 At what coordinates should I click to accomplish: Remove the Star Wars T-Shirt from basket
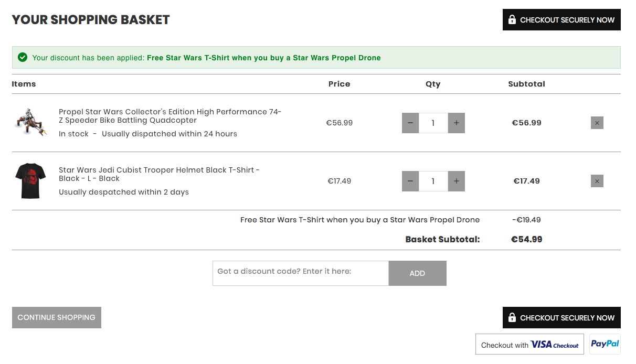point(597,181)
